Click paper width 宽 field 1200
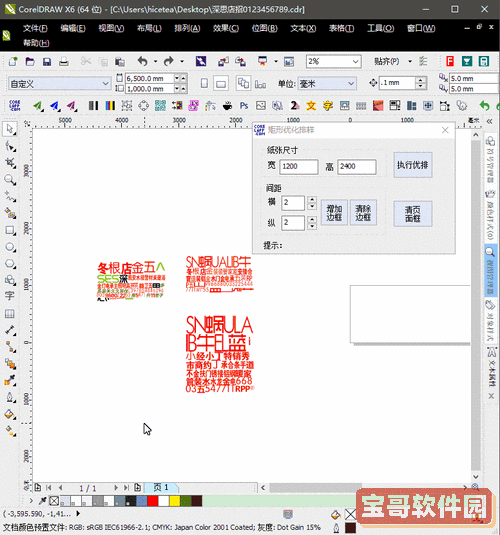 click(299, 167)
